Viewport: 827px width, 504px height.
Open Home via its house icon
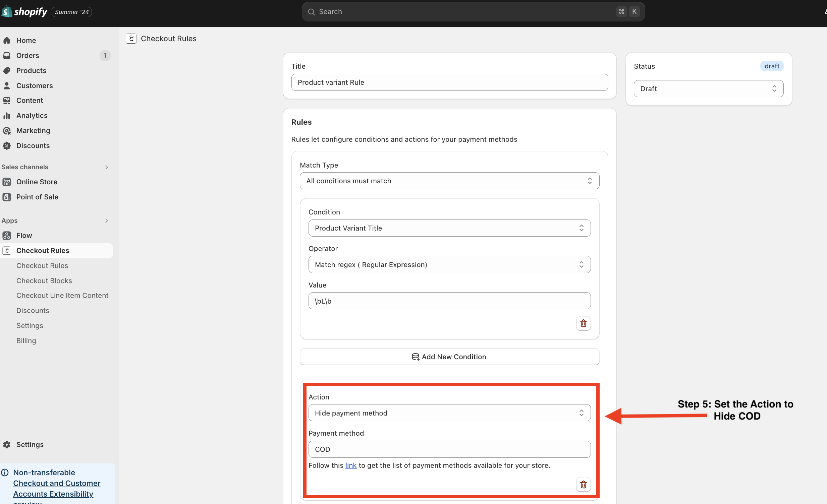[7, 40]
